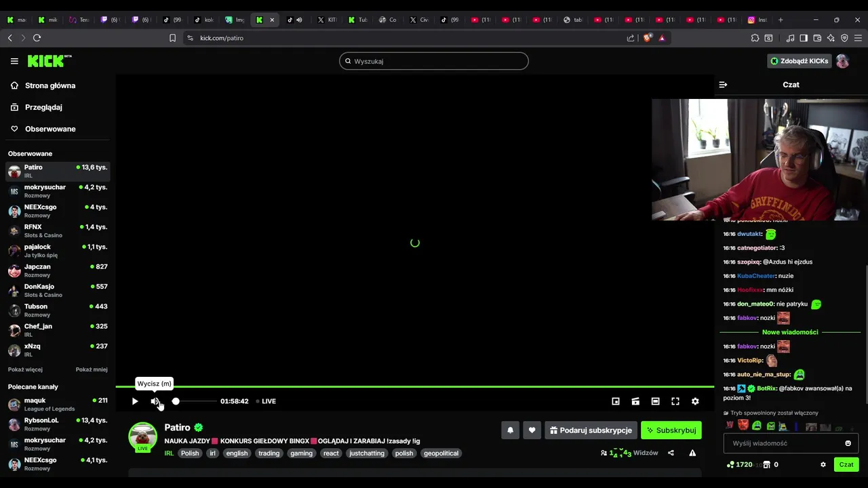Switch to the Instagram browser tab

pos(757,20)
